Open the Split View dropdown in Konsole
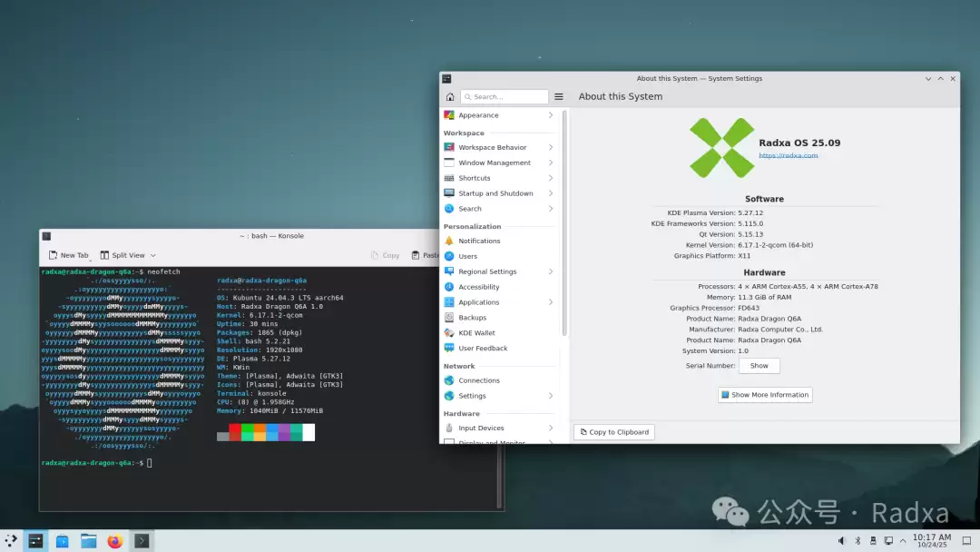This screenshot has height=552, width=980. click(x=128, y=255)
